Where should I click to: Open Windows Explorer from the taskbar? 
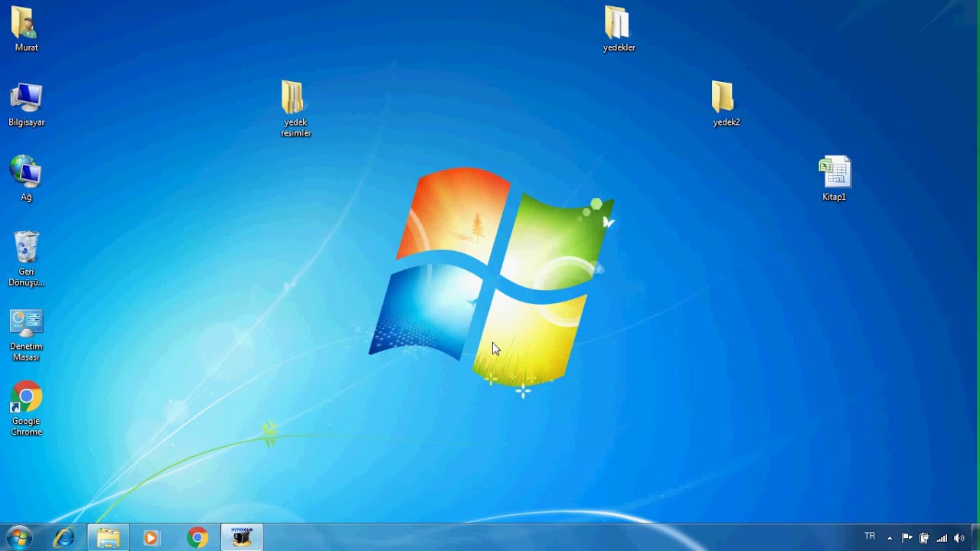click(x=108, y=538)
